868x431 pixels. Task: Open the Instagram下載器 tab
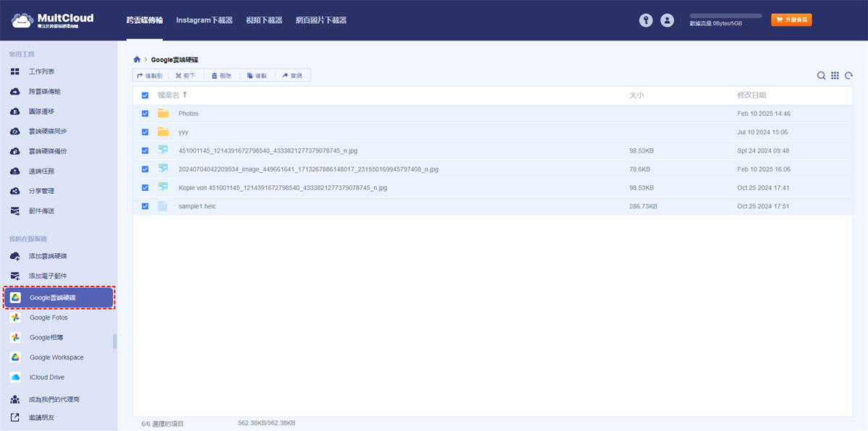204,20
